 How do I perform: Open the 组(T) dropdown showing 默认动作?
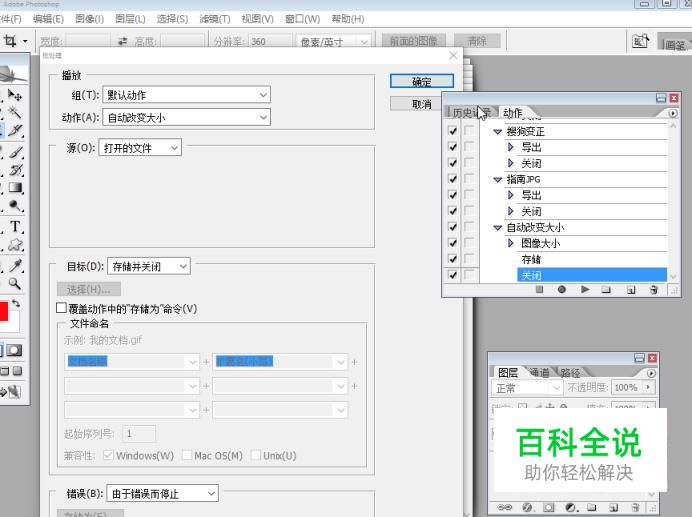pos(187,94)
